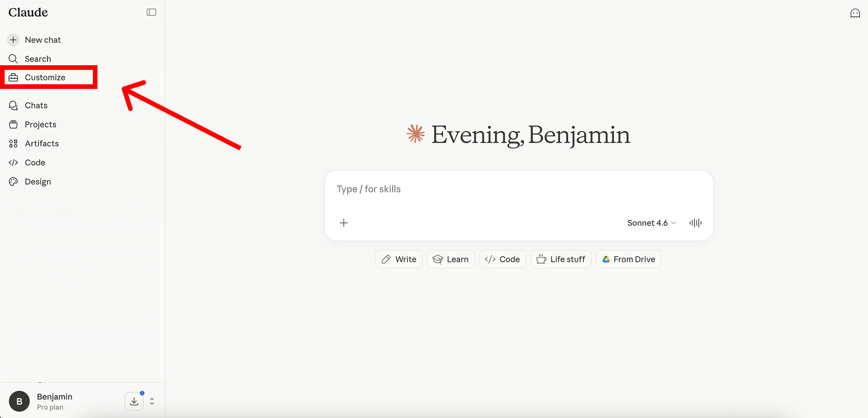Choose the From Drive suggestion chip
Image resolution: width=868 pixels, height=418 pixels.
pyautogui.click(x=629, y=259)
